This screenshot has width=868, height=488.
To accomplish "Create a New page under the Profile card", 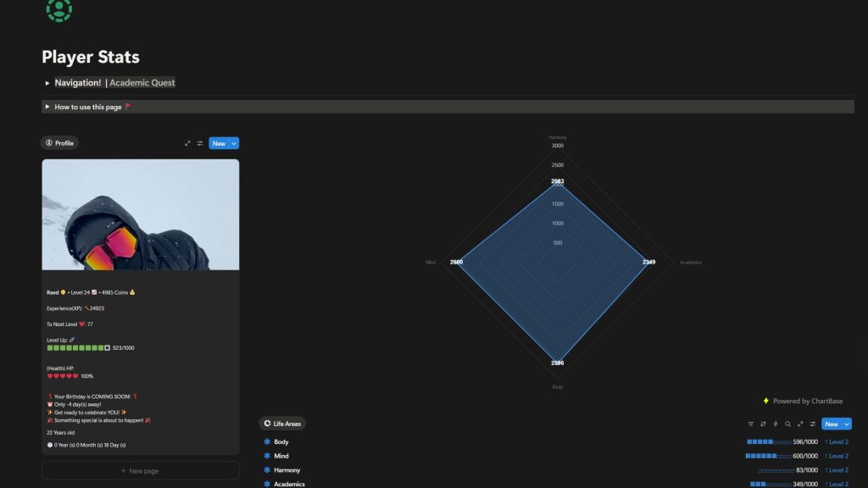I will tap(140, 470).
